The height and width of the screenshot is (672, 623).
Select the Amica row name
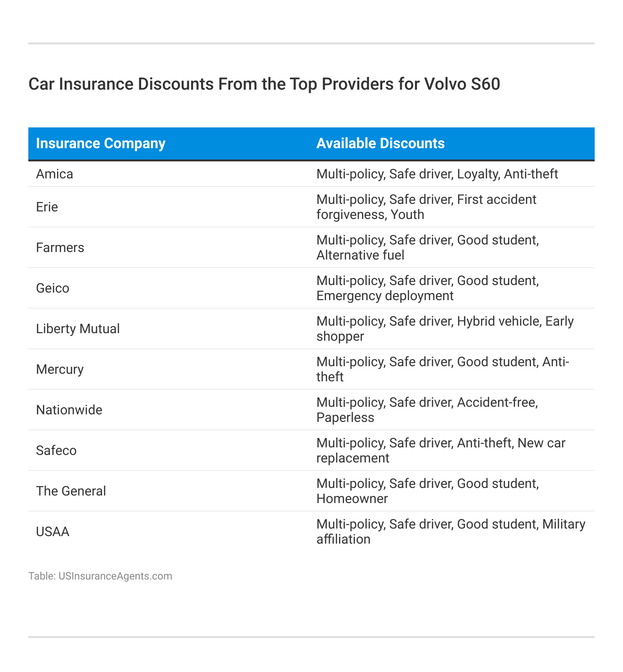[x=55, y=174]
